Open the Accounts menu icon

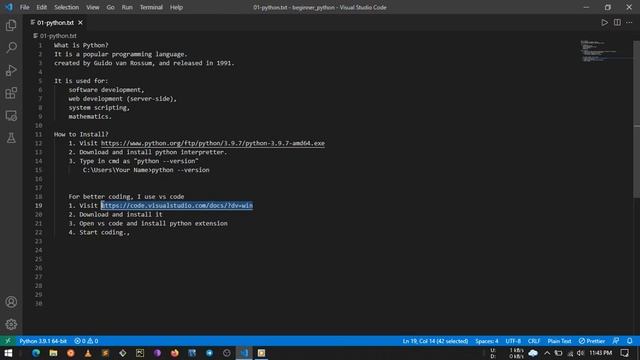[11, 302]
